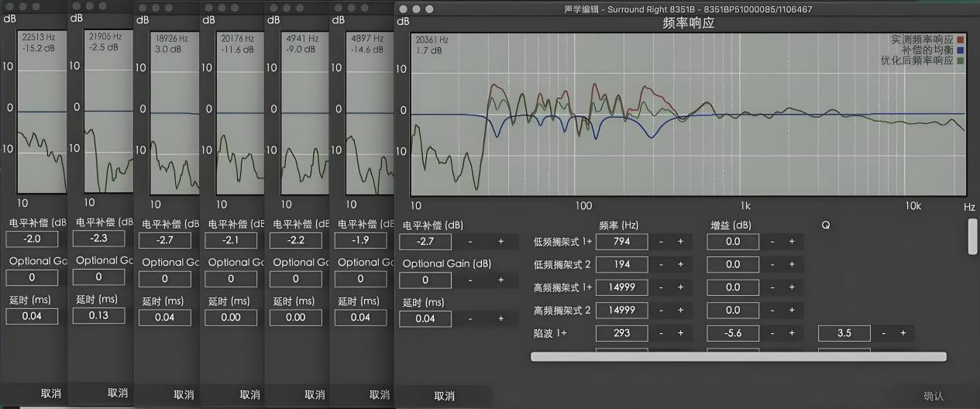Screen dimensions: 980x409
Task: Click the 频率响应 graph title
Action: tap(689, 23)
